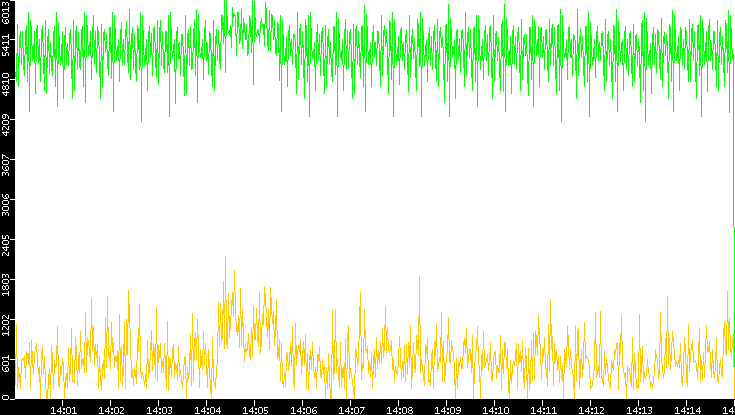Click the 14:11 time label
The width and height of the screenshot is (735, 415).
[544, 410]
